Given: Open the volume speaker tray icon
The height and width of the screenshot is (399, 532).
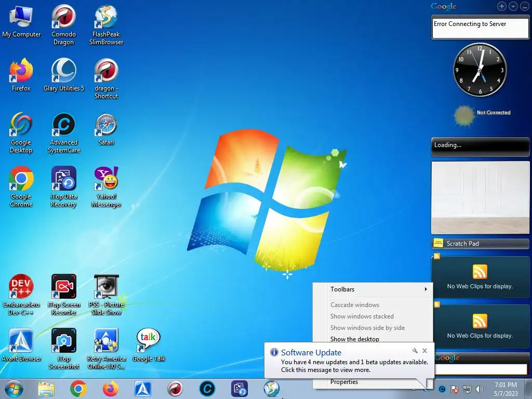Looking at the screenshot, I should click(x=480, y=389).
